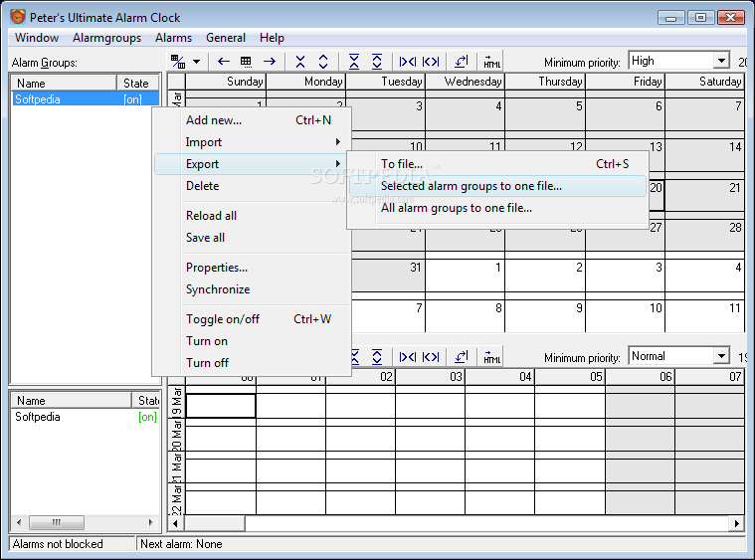Click Wednesday column header in calendar
Image resolution: width=755 pixels, height=560 pixels.
(466, 82)
